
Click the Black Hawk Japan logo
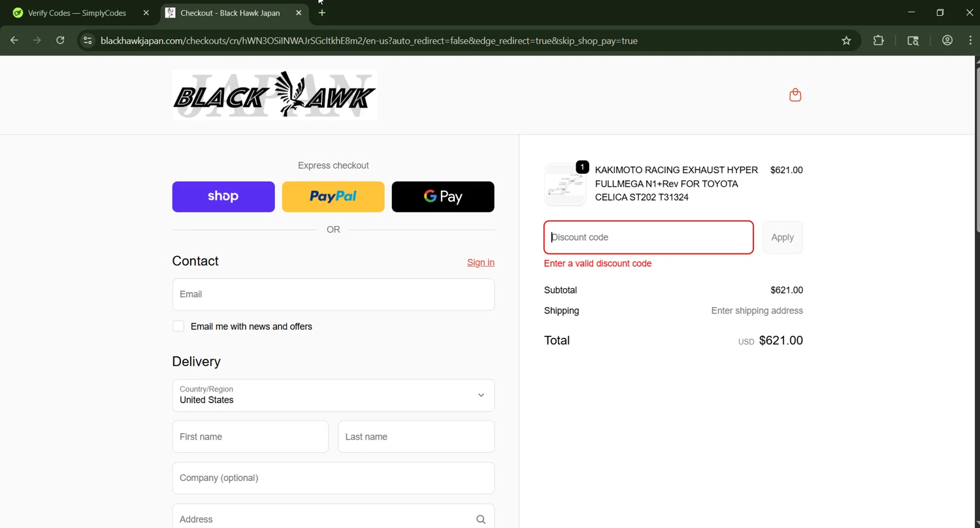pos(274,95)
